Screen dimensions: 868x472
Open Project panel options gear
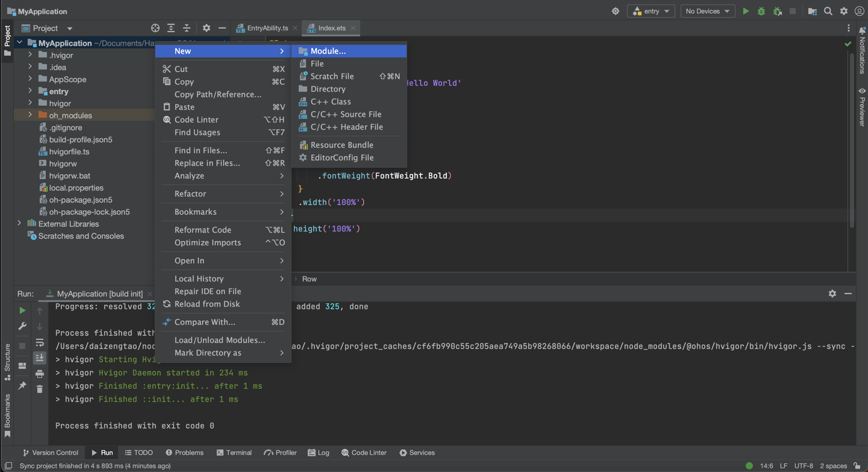[206, 28]
